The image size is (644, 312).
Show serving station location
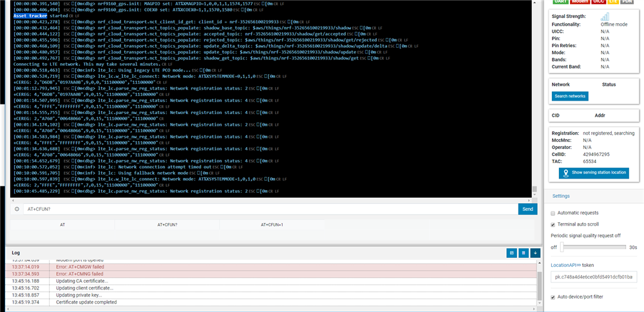pos(594,173)
